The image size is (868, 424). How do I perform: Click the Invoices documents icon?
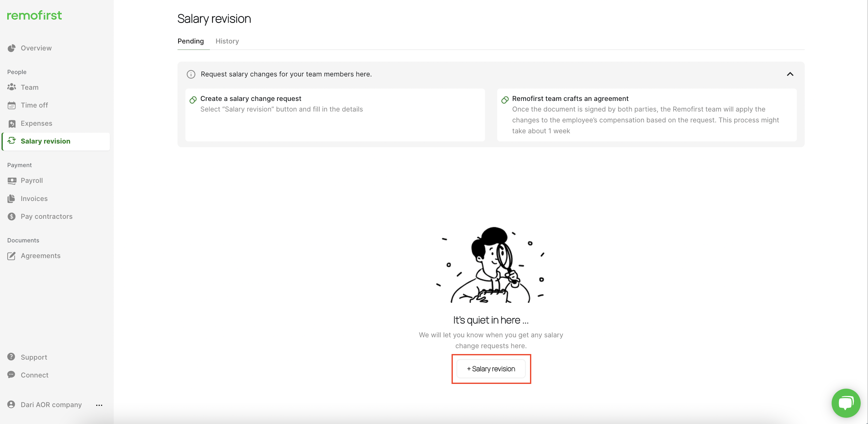11,199
